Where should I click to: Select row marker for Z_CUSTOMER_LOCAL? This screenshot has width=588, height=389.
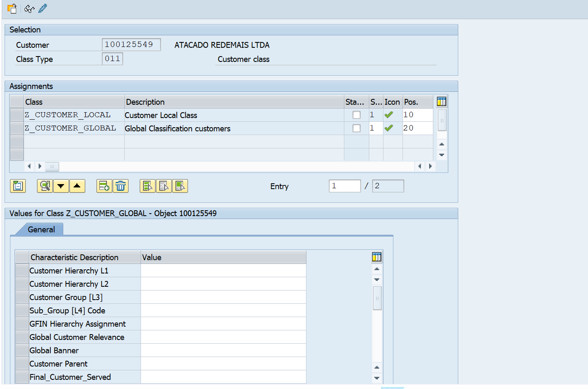pos(17,115)
